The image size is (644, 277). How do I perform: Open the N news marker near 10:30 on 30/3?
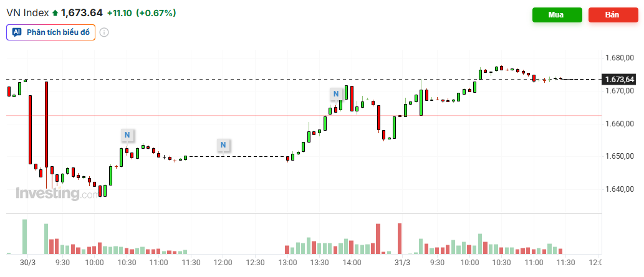click(x=127, y=134)
